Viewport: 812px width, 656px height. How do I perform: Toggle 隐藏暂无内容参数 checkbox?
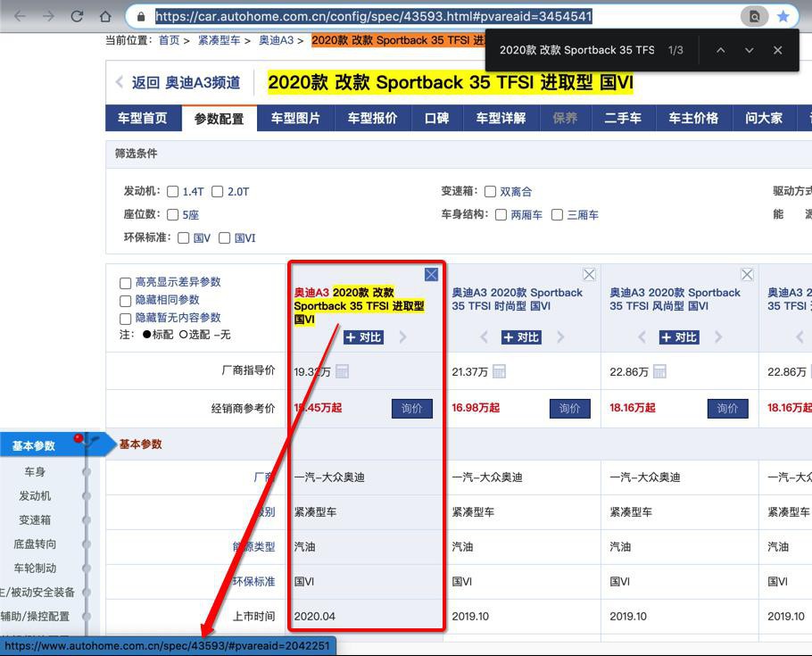pyautogui.click(x=125, y=318)
